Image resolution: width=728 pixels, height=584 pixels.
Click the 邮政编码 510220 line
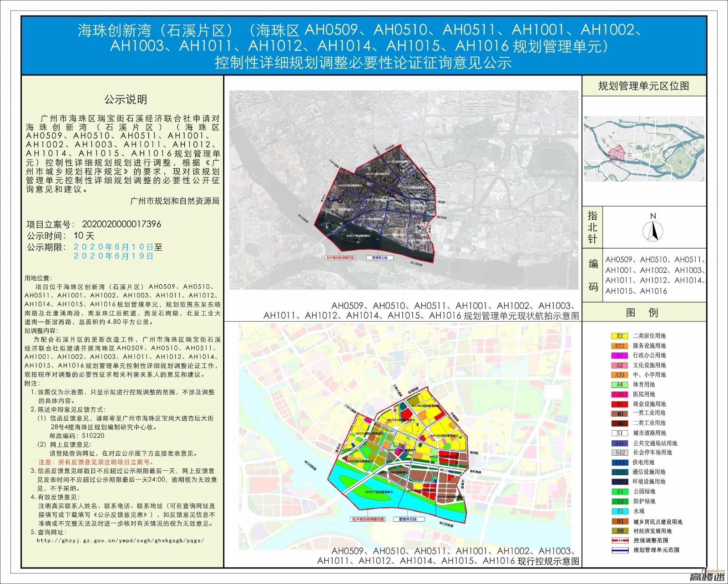[x=77, y=436]
